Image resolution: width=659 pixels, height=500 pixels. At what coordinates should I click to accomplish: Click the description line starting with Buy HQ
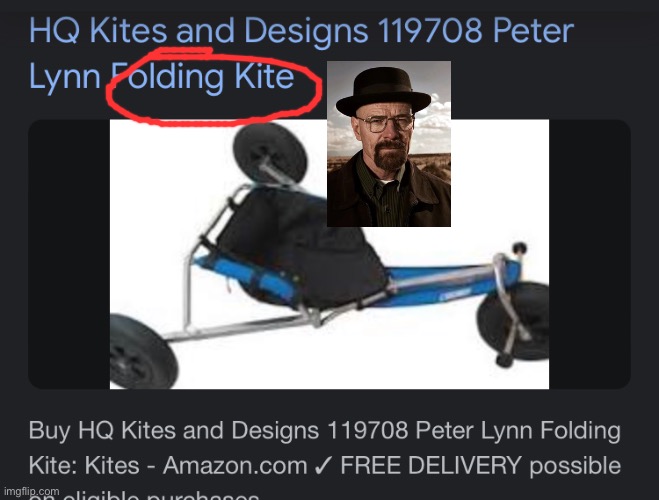(324, 430)
